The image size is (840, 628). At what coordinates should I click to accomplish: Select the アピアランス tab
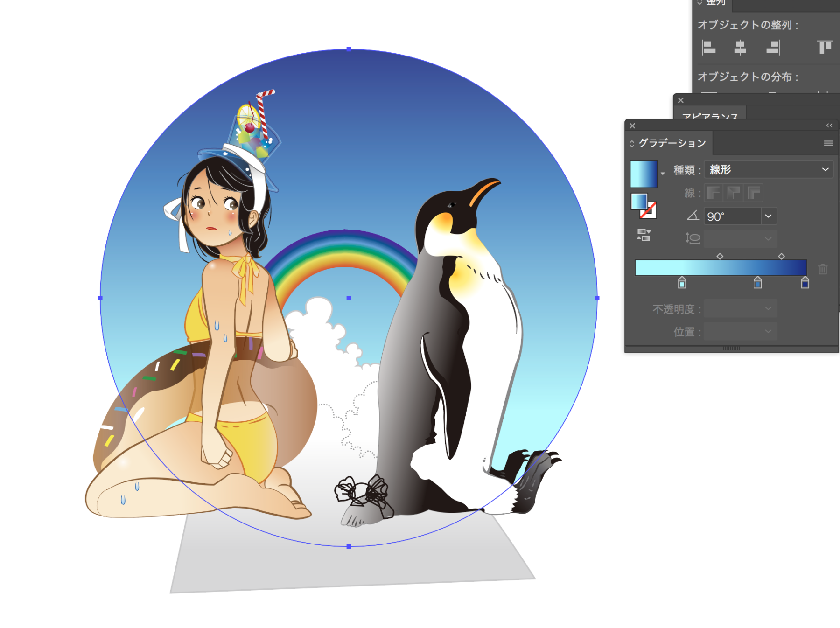pyautogui.click(x=710, y=116)
